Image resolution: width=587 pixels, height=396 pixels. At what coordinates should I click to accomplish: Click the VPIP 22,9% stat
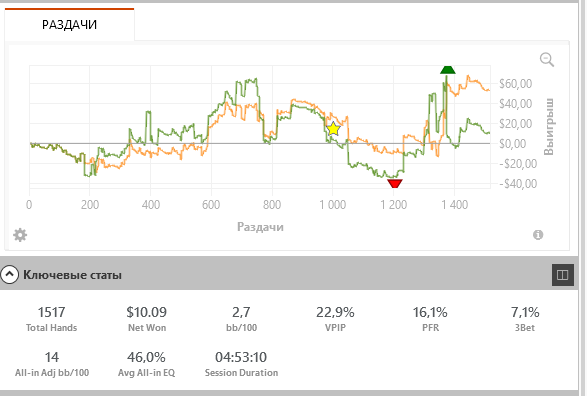(335, 319)
